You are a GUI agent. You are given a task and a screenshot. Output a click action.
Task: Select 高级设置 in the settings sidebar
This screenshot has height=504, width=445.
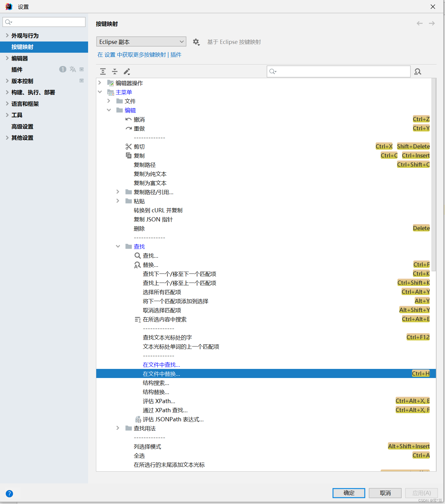(22, 127)
